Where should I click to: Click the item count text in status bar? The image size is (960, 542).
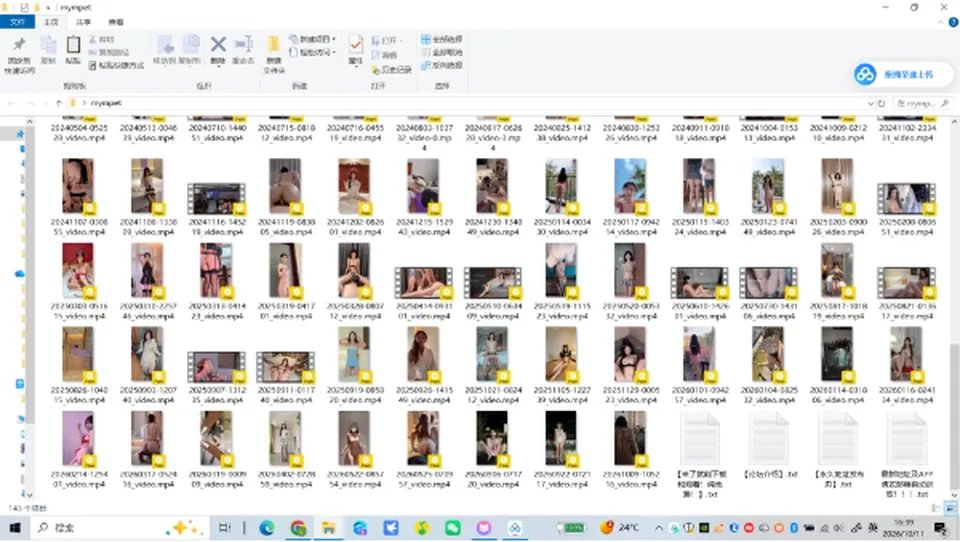27,508
